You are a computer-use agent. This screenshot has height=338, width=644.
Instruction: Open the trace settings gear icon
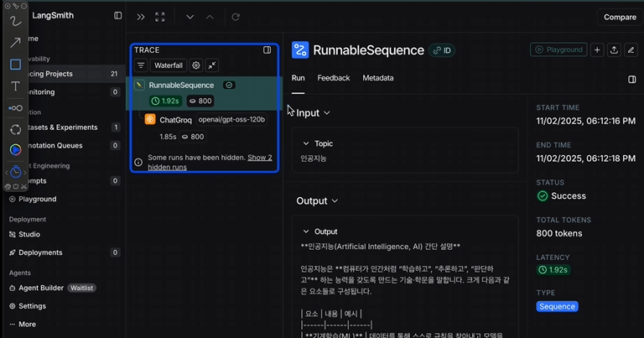[x=196, y=65]
